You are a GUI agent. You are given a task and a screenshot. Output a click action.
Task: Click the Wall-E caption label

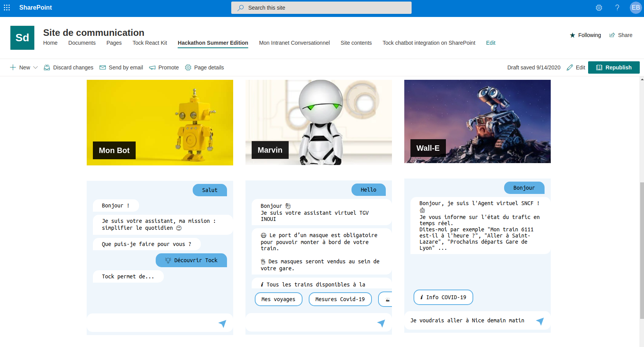tap(428, 148)
